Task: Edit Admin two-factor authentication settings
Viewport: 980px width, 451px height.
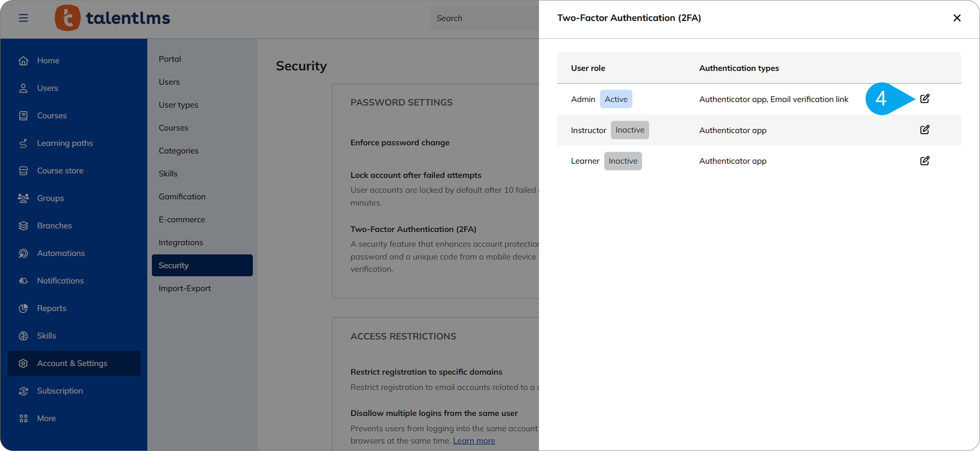Action: pyautogui.click(x=924, y=99)
